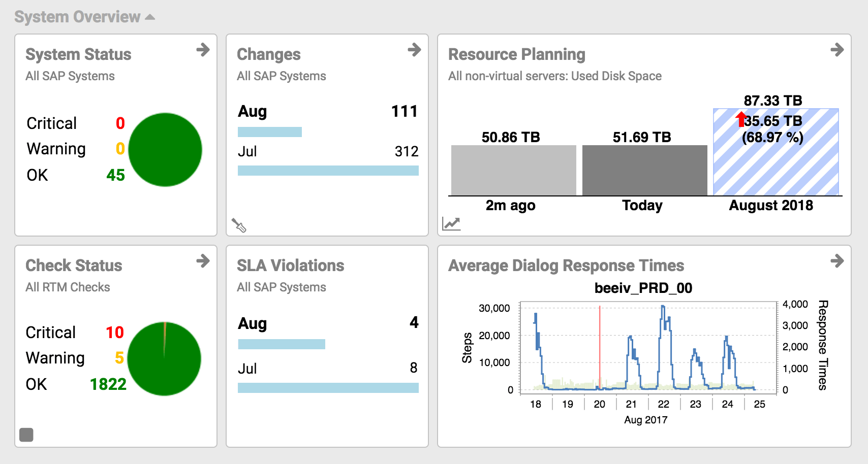This screenshot has width=868, height=464.
Task: Open System Status details via arrow
Action: click(203, 50)
